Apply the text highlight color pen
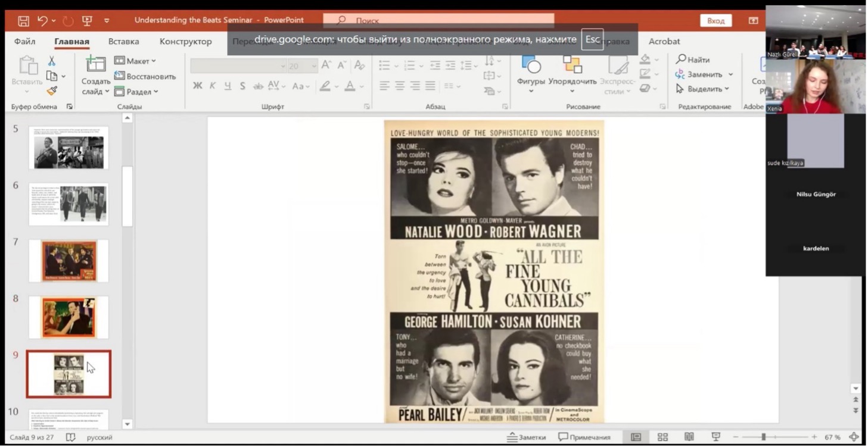The height and width of the screenshot is (447, 868). (325, 86)
